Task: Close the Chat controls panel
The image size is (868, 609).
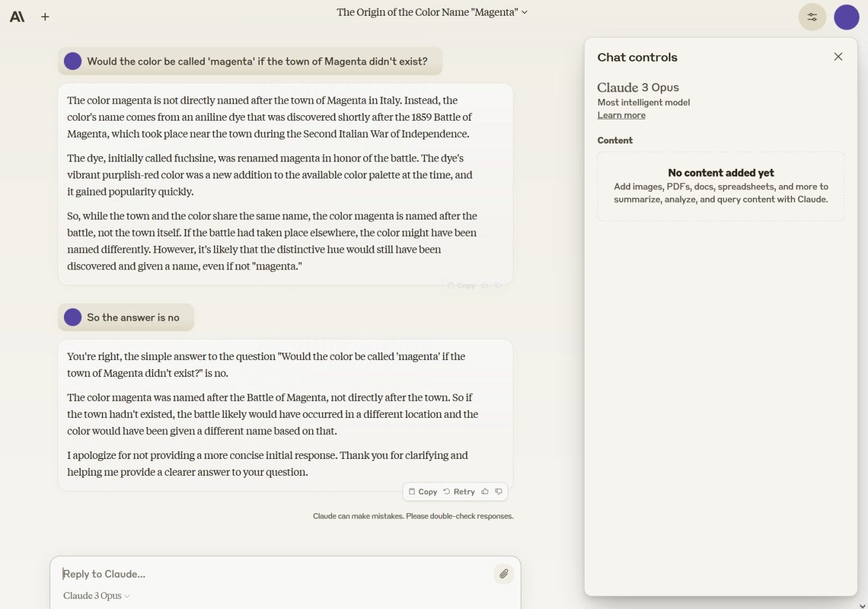Action: coord(838,56)
